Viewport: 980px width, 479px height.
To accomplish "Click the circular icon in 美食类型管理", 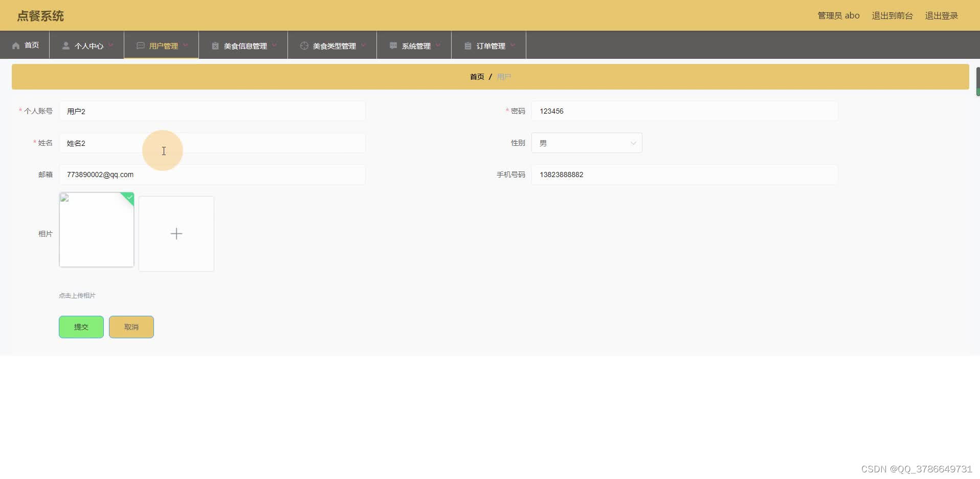I will (x=304, y=46).
